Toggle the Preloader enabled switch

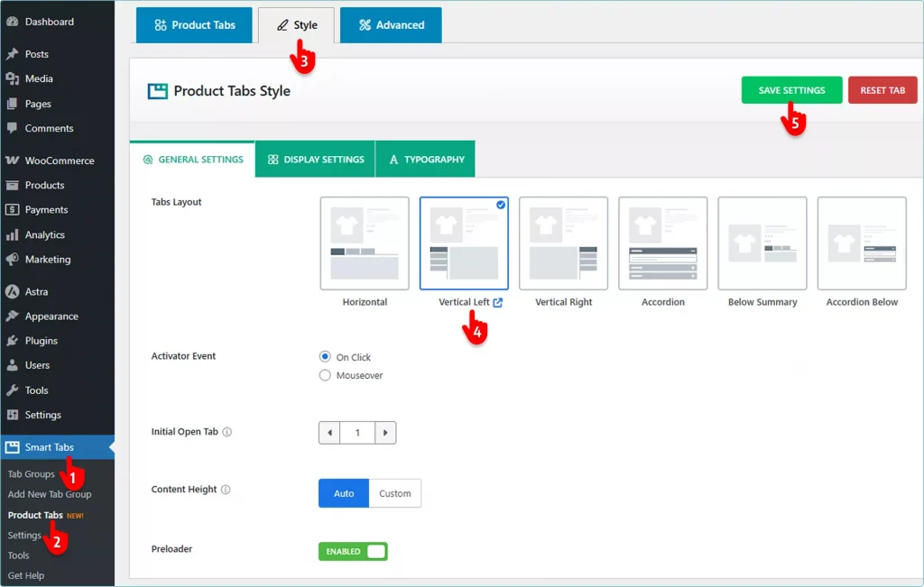(353, 551)
